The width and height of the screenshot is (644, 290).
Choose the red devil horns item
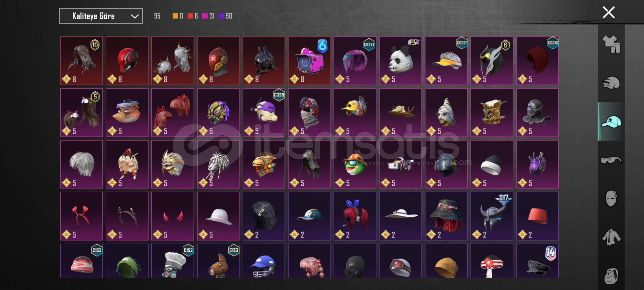(x=173, y=216)
